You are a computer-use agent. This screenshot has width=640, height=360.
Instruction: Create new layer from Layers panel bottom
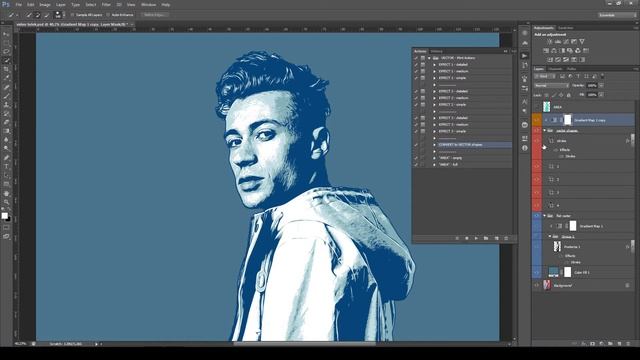tap(619, 344)
